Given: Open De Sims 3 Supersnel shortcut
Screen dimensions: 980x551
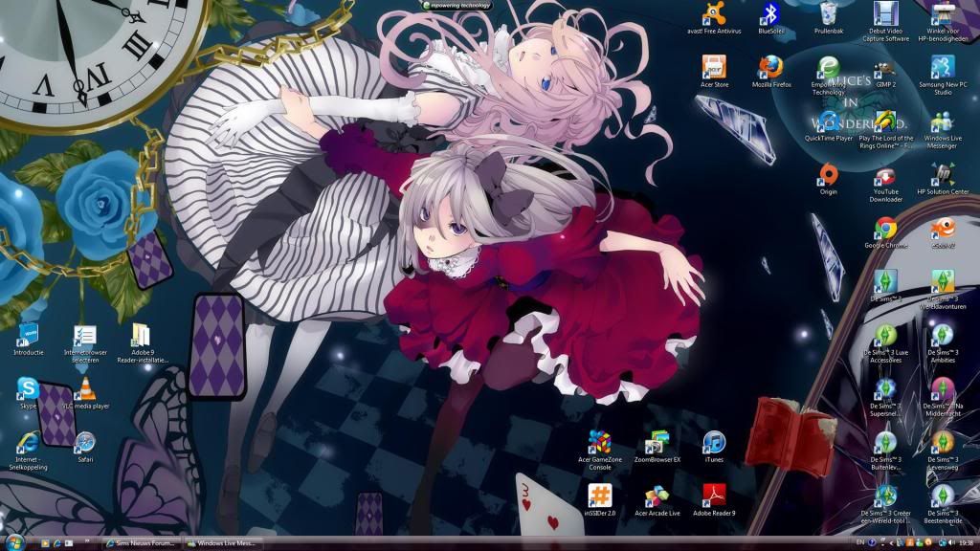Looking at the screenshot, I should click(885, 397).
